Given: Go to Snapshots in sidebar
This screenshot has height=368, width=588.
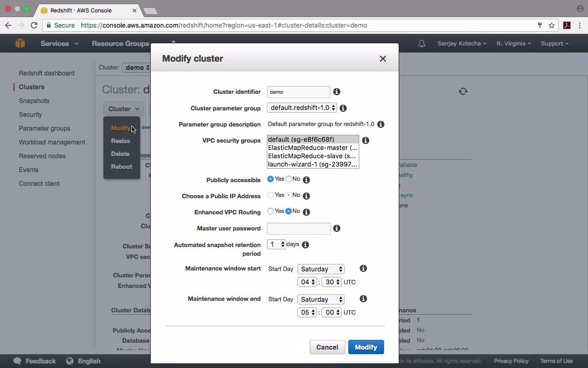Looking at the screenshot, I should click(x=34, y=101).
